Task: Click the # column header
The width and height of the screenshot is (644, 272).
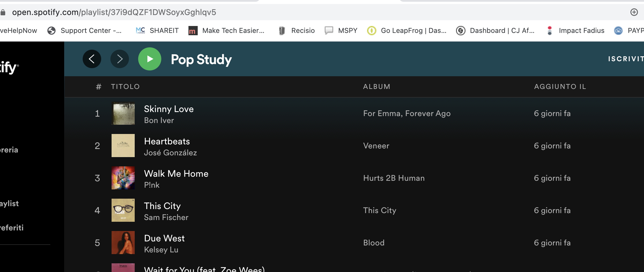Action: tap(99, 87)
